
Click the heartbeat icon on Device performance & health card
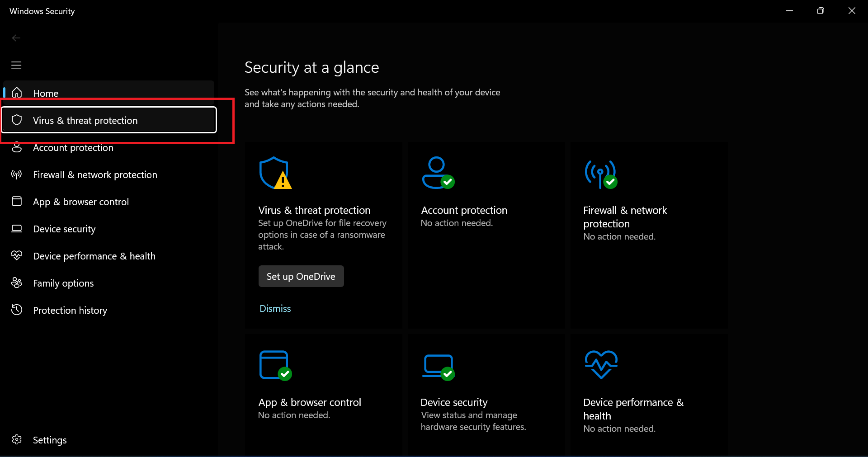(x=601, y=364)
